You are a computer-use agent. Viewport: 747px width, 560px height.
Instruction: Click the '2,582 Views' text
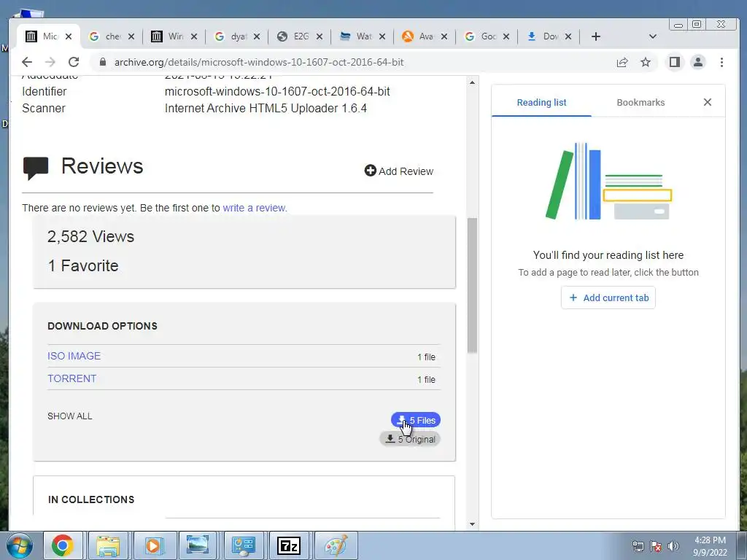(90, 237)
